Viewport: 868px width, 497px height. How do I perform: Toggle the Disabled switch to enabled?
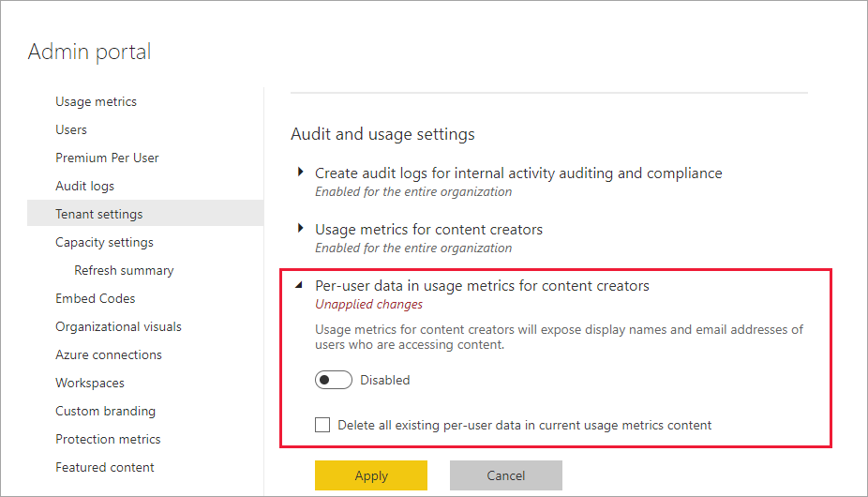[334, 380]
